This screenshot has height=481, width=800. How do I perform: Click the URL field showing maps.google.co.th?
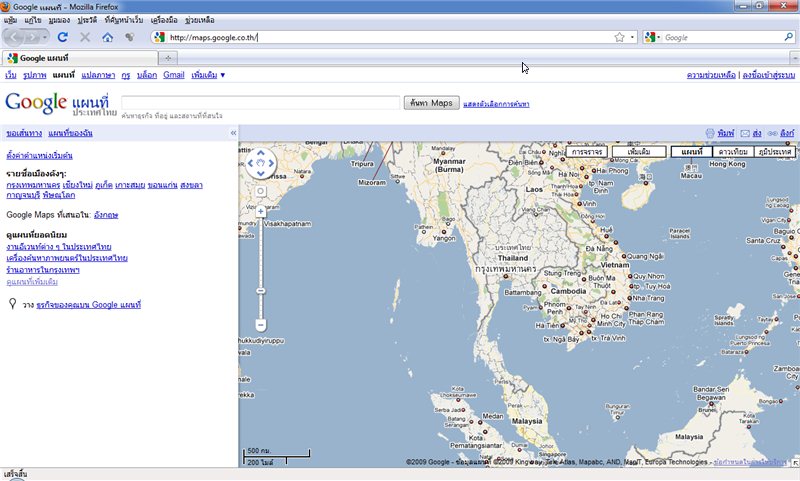[390, 37]
